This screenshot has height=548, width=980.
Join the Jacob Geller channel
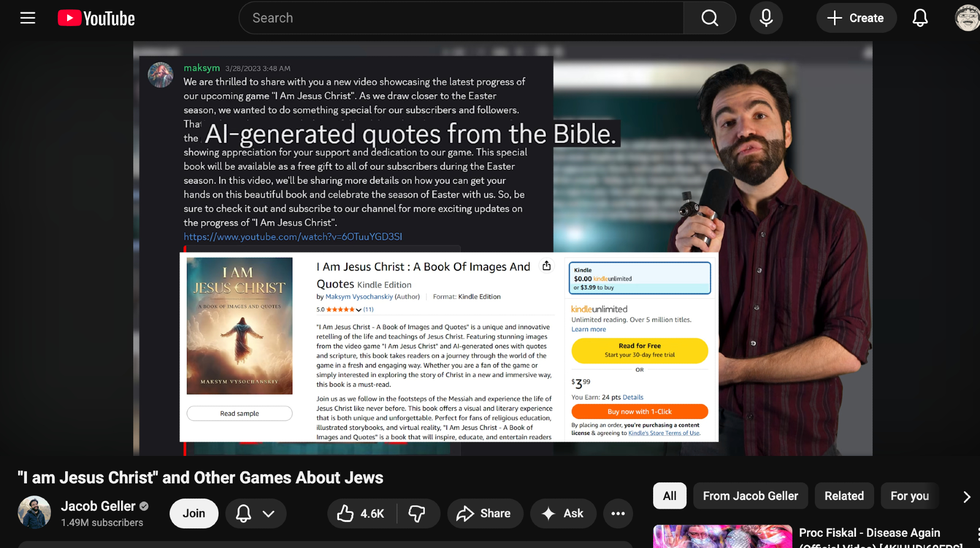click(194, 513)
